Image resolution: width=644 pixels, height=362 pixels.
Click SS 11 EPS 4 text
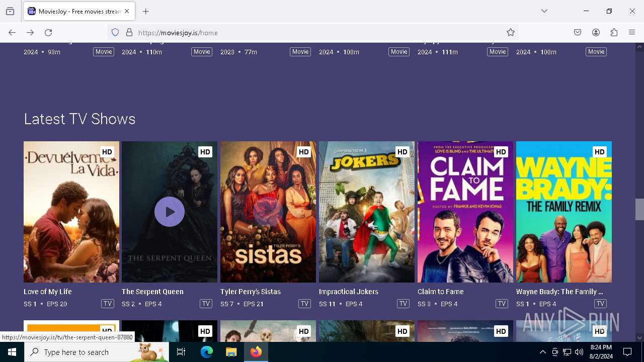[x=341, y=304]
